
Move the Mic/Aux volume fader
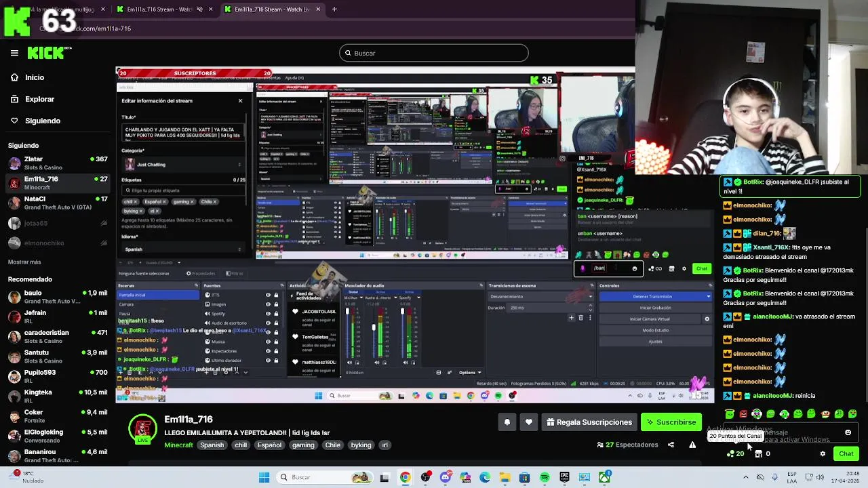[x=347, y=312]
